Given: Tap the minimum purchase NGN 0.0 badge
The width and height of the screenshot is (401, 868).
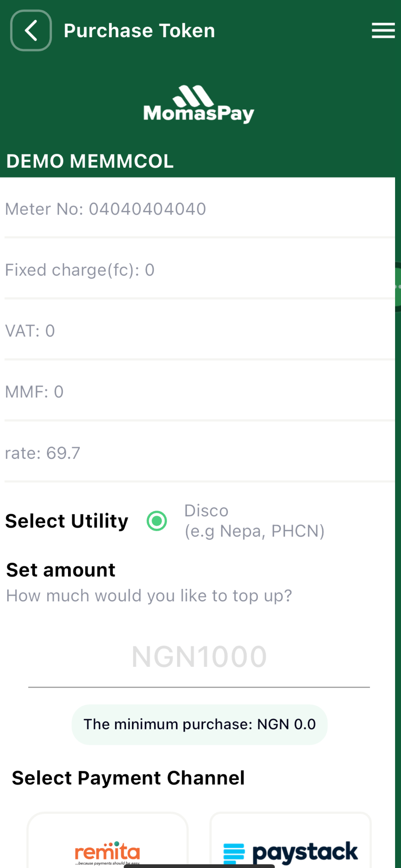Looking at the screenshot, I should (199, 725).
